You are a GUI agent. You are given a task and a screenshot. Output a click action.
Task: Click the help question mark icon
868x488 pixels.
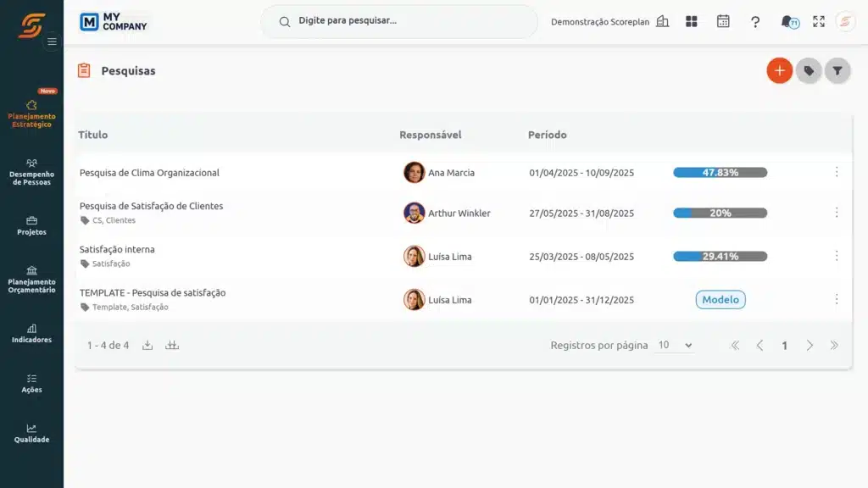(x=755, y=22)
